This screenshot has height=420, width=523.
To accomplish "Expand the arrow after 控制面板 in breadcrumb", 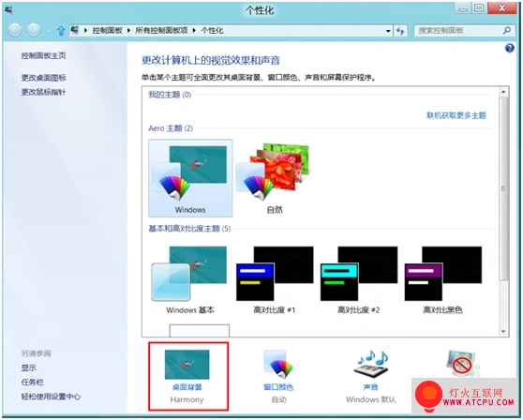I will click(128, 31).
